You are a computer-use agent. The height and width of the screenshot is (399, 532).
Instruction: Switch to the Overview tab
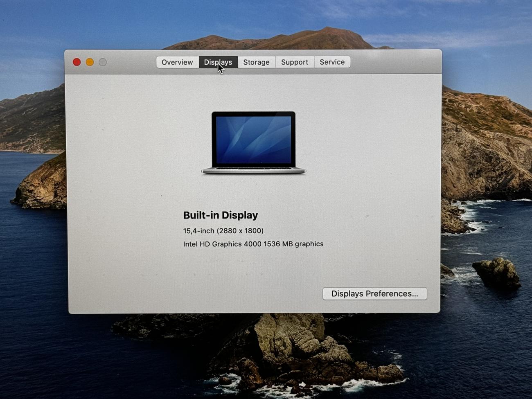[177, 62]
